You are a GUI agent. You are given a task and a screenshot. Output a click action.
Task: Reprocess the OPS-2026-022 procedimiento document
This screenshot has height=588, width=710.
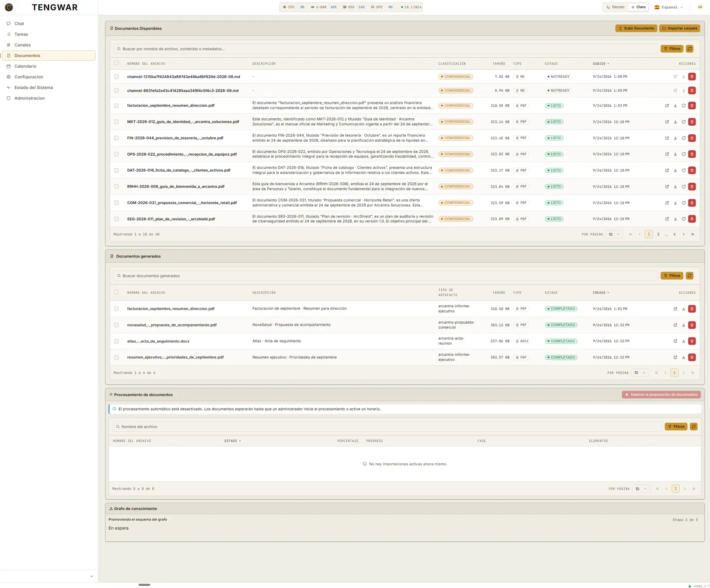(684, 154)
